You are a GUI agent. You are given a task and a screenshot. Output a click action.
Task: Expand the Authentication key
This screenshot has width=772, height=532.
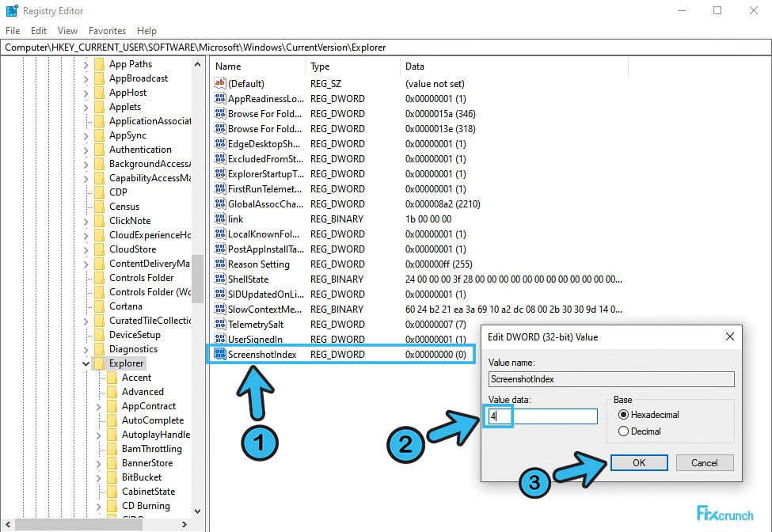click(x=86, y=150)
